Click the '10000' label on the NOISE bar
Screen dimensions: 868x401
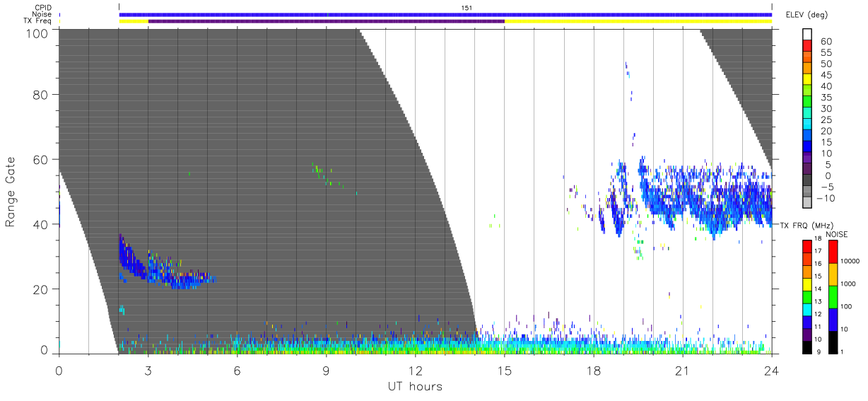point(850,261)
